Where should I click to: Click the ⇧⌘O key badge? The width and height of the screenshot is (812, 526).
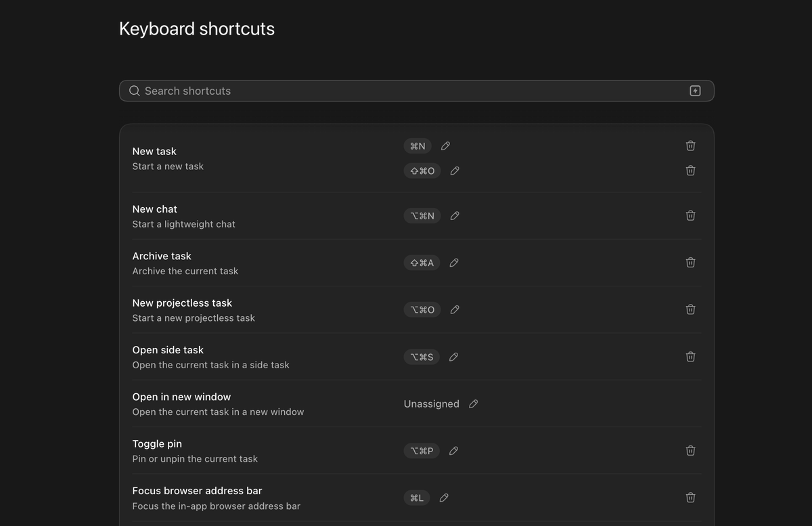(x=422, y=171)
